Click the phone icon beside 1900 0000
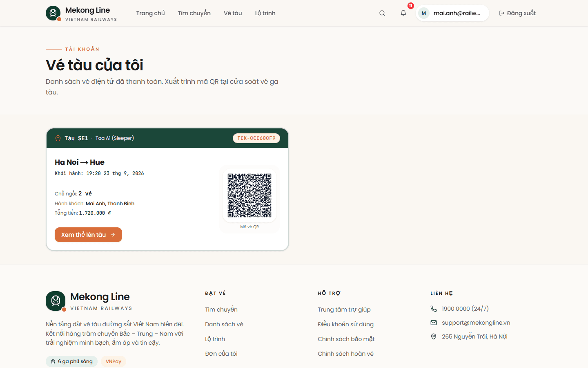The image size is (588, 368). (434, 309)
